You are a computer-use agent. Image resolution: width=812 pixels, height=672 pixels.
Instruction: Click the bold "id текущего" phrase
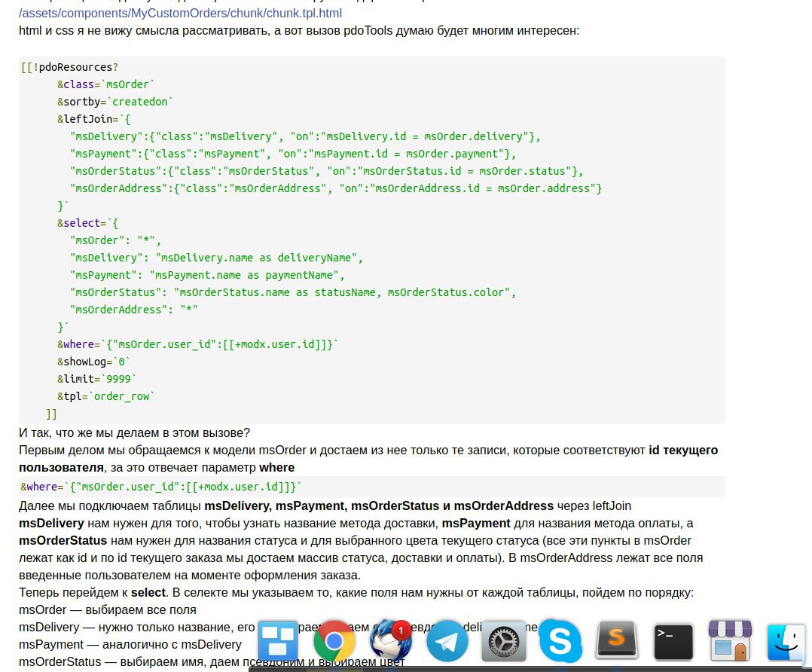click(683, 451)
